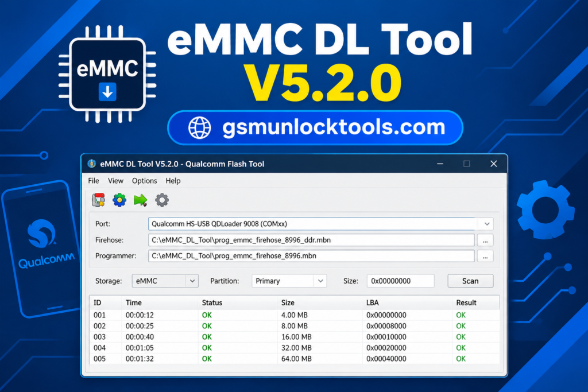
Task: Open the Storage eMMC dropdown
Action: [165, 281]
